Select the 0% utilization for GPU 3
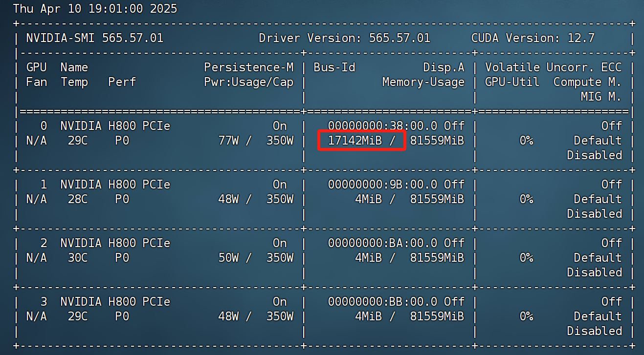 [526, 316]
